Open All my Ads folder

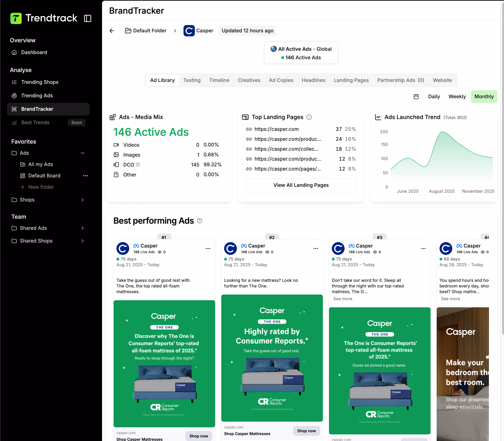pyautogui.click(x=41, y=164)
